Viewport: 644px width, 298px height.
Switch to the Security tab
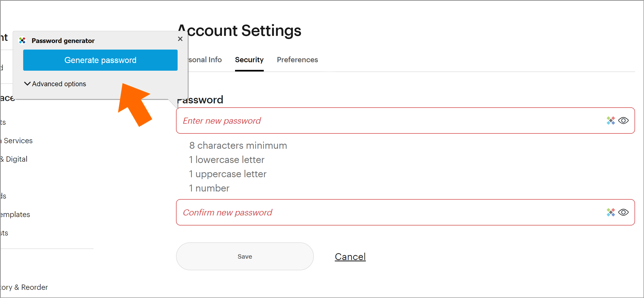pos(249,60)
